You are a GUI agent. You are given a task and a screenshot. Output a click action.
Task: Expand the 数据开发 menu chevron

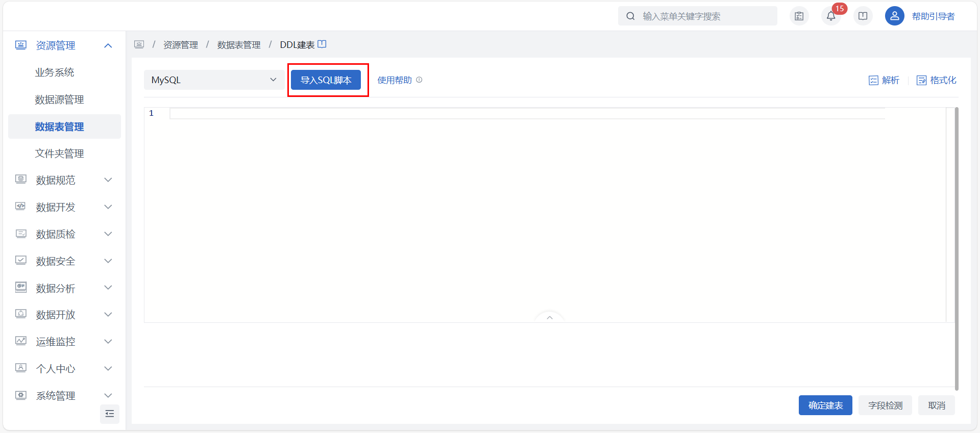click(108, 207)
